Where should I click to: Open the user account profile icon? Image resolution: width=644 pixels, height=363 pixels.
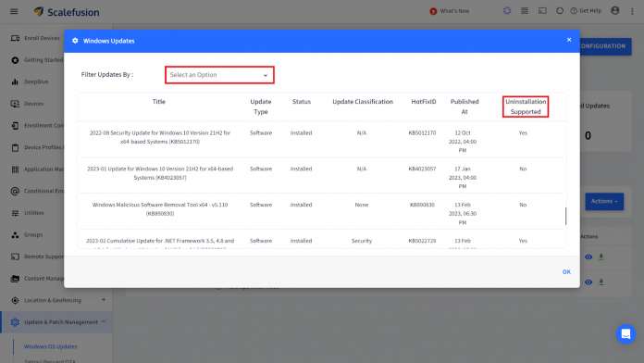tap(614, 11)
